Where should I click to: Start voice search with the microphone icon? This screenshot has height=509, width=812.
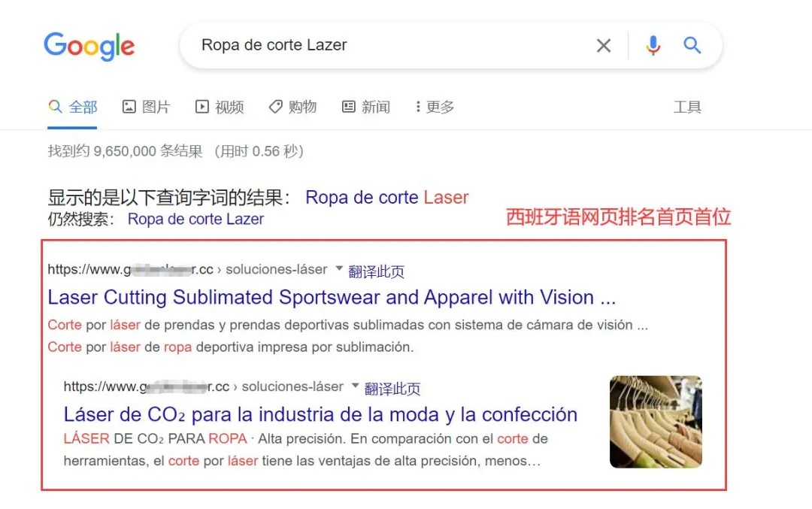653,46
